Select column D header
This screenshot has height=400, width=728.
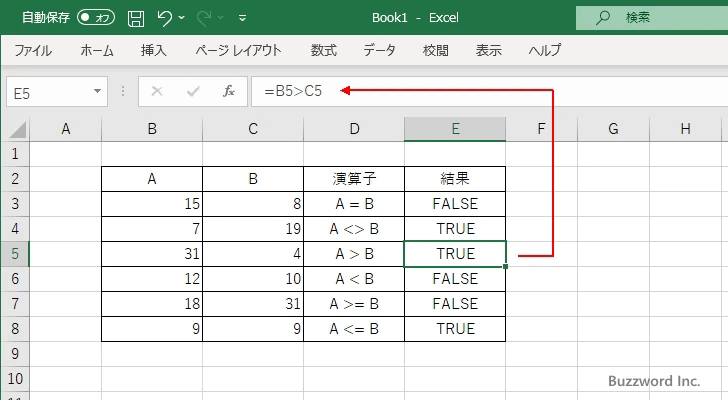(354, 129)
